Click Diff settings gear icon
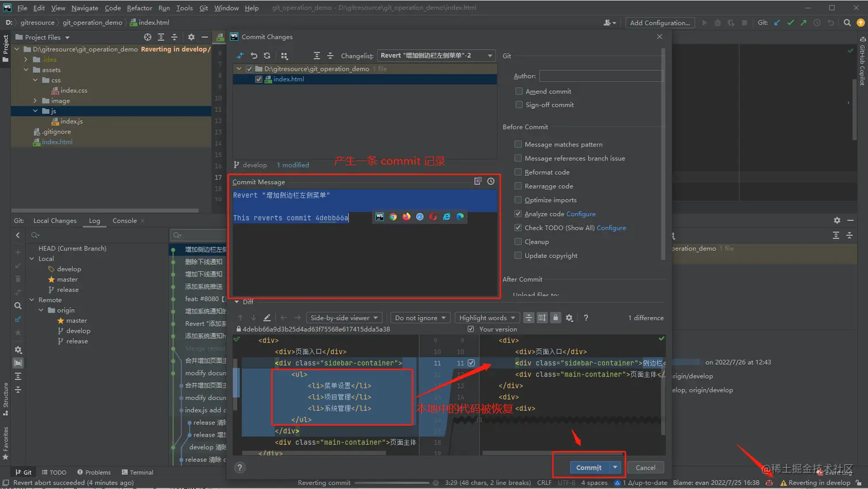 [x=569, y=318]
